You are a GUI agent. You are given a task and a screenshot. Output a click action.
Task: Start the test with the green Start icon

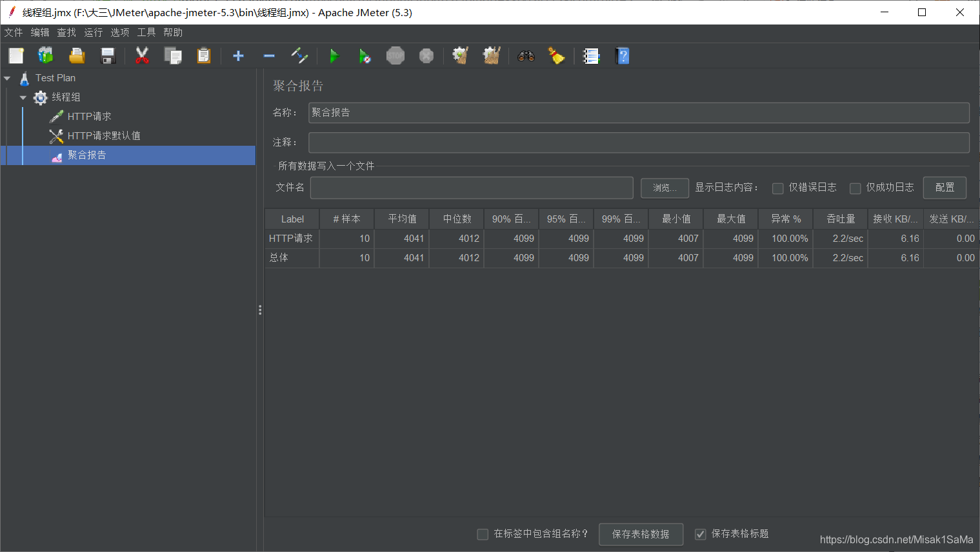334,56
